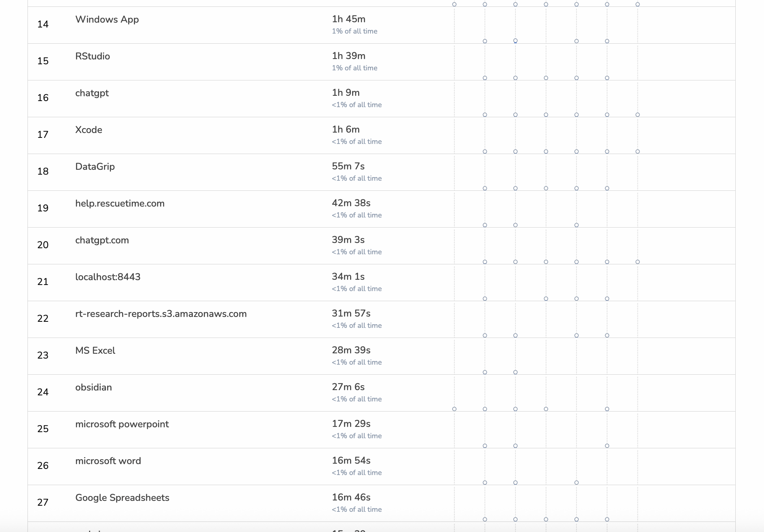Open the chatgpt.com website activity
Image resolution: width=764 pixels, height=532 pixels.
tap(102, 240)
